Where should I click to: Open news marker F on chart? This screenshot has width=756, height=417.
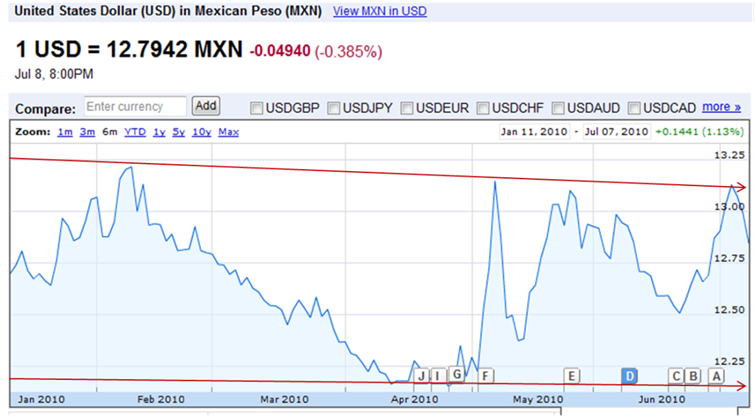click(x=486, y=376)
